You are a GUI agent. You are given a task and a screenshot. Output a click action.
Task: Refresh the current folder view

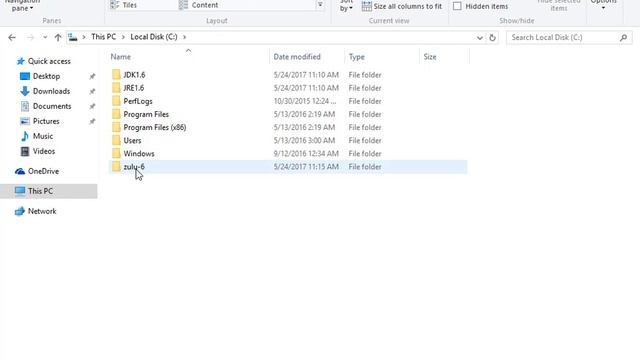(493, 38)
